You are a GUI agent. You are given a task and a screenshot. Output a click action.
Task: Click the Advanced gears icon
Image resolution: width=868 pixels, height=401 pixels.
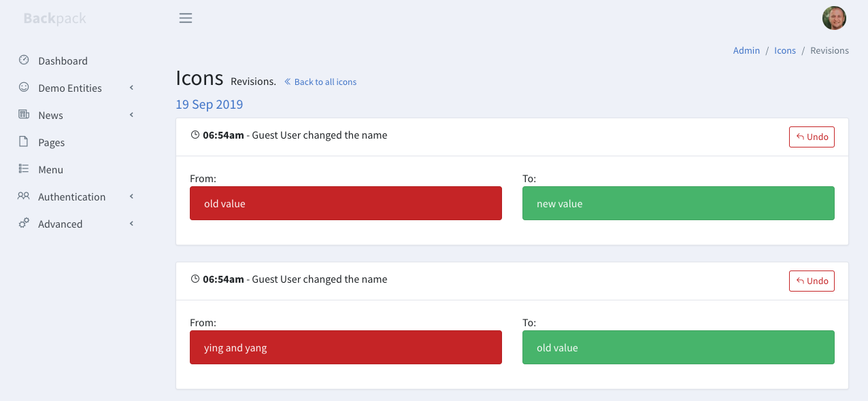click(x=24, y=223)
